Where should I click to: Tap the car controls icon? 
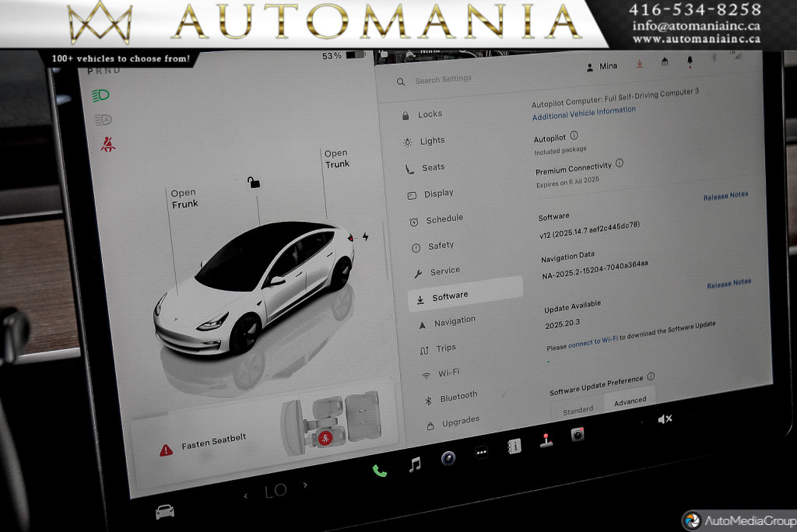164,511
